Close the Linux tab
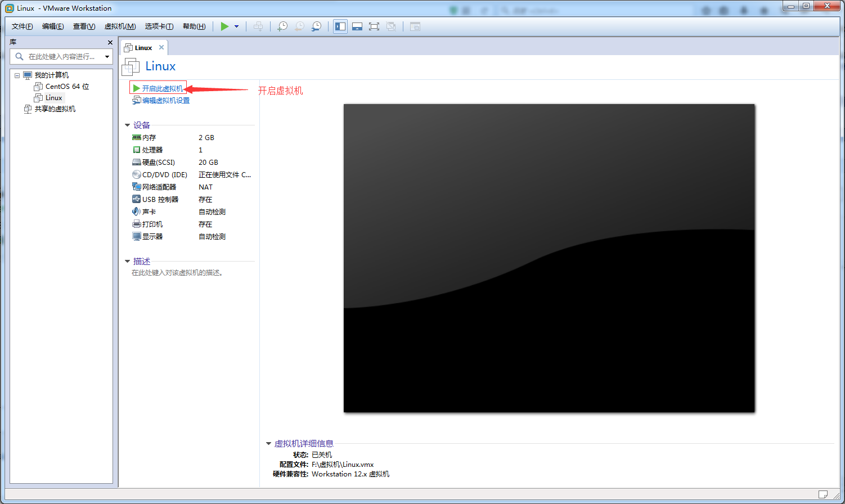 (x=161, y=47)
